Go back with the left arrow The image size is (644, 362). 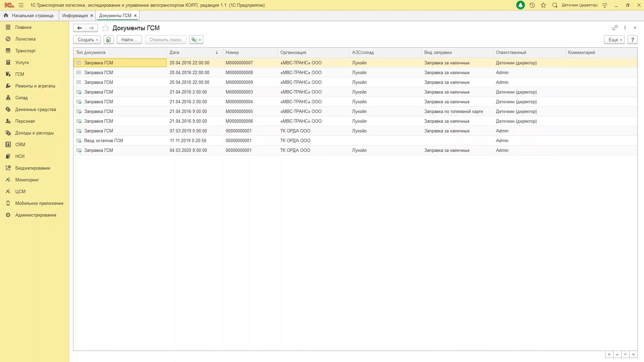click(x=79, y=28)
